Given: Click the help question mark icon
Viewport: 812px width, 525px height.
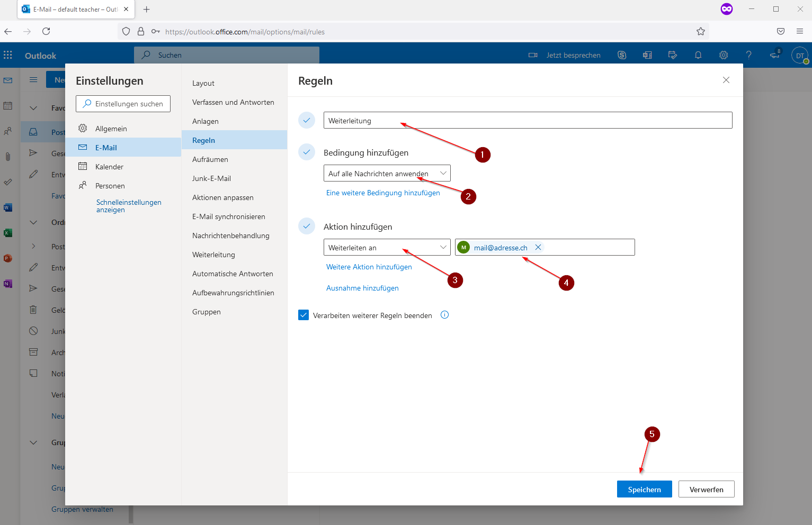Looking at the screenshot, I should point(748,55).
